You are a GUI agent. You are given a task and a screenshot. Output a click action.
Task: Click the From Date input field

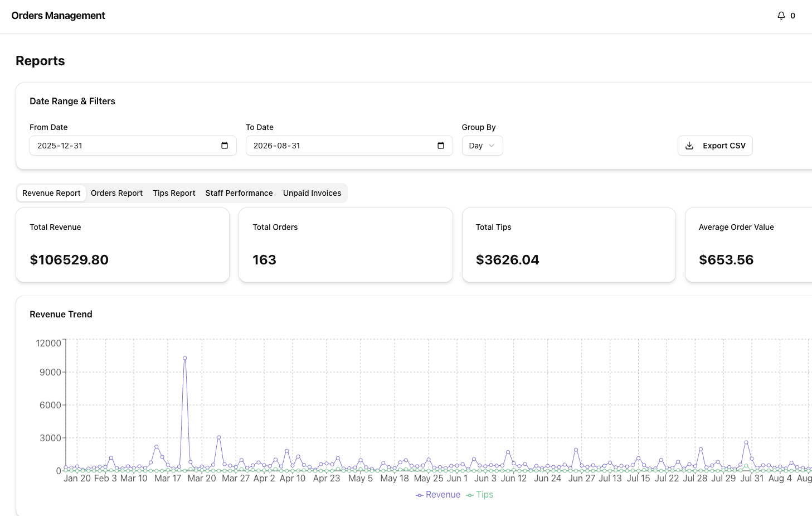click(133, 146)
